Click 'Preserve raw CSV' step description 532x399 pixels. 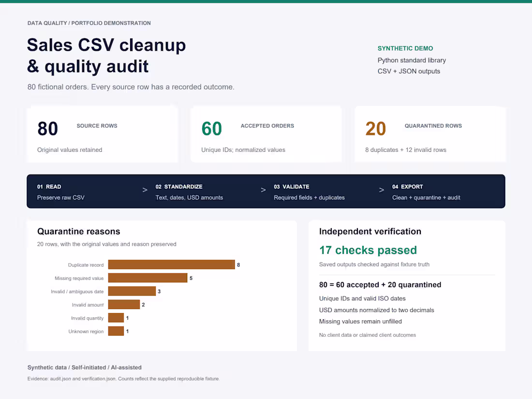click(61, 197)
